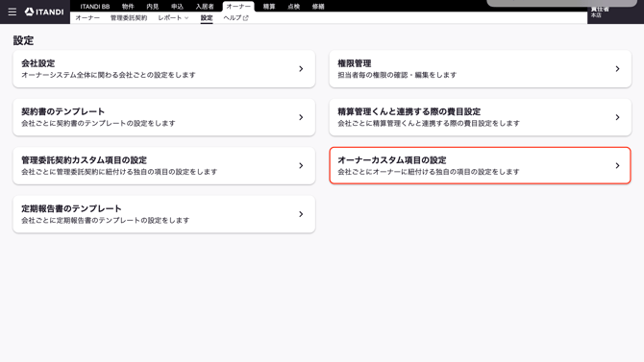This screenshot has width=644, height=362.
Task: Open 定期報告書のテンプレート card
Action: point(163,214)
